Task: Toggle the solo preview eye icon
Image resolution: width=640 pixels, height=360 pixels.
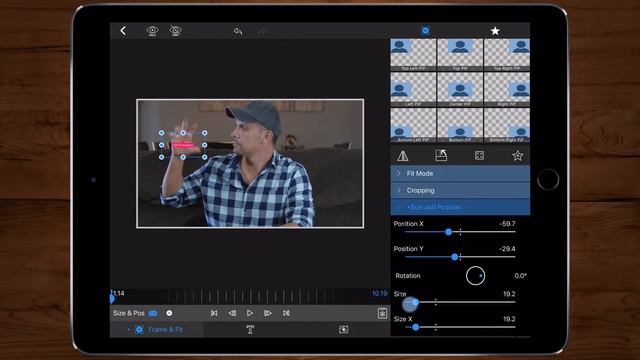Action: (152, 31)
